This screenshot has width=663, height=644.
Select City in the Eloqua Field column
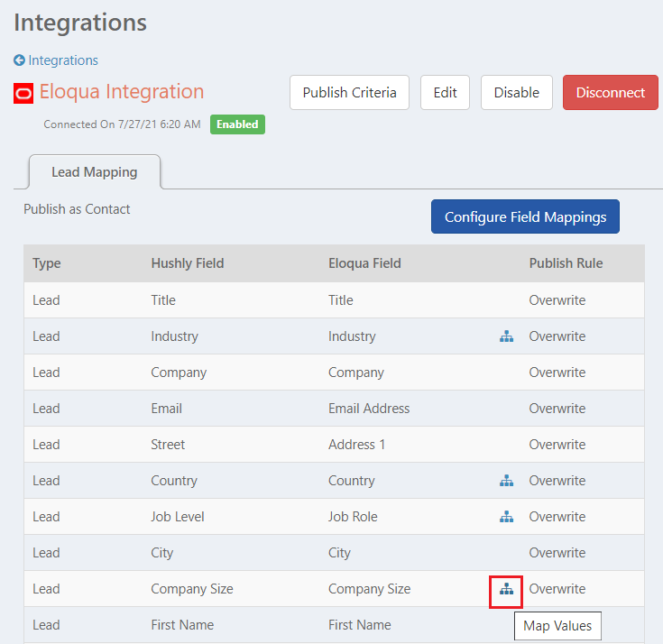(x=339, y=553)
